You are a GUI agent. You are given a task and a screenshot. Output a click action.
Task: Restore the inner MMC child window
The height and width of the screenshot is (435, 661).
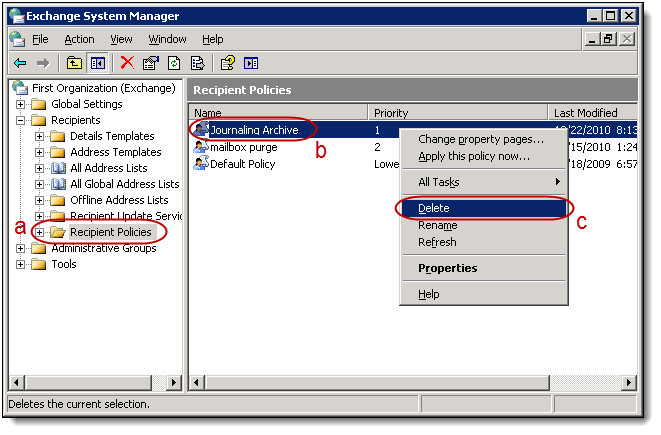(608, 39)
